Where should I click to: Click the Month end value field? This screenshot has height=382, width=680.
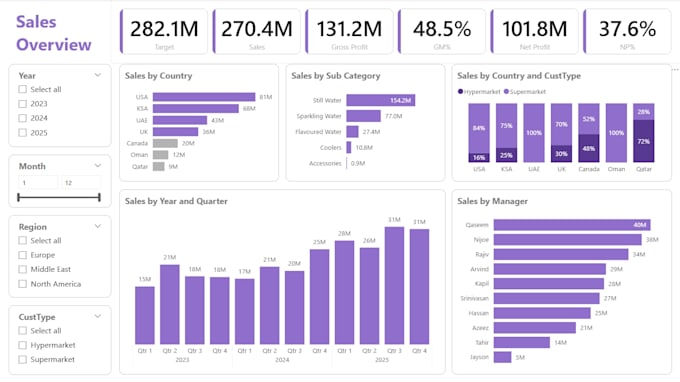[81, 183]
